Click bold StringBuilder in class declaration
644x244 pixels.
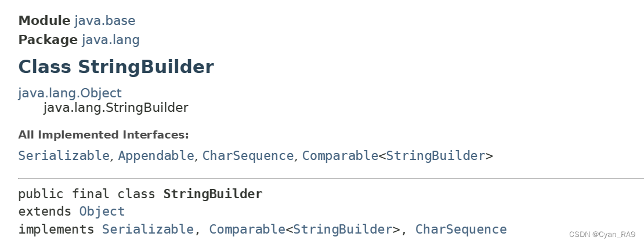(x=213, y=194)
